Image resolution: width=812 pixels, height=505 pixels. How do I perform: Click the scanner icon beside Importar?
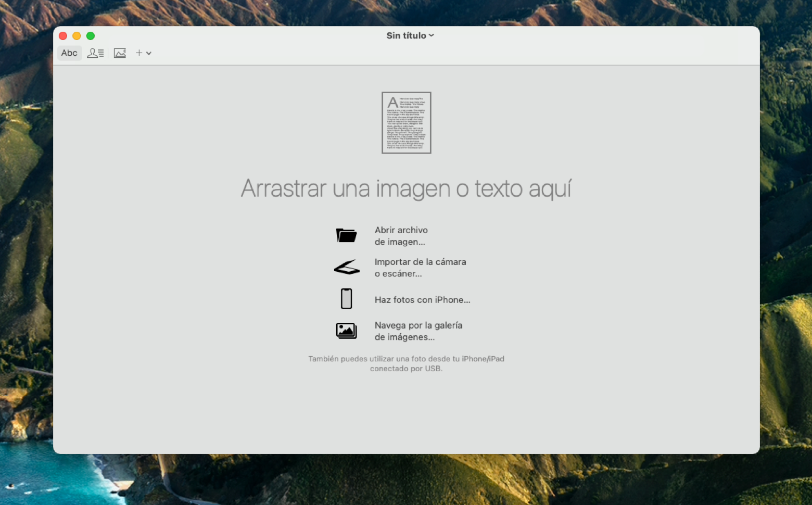(x=346, y=267)
